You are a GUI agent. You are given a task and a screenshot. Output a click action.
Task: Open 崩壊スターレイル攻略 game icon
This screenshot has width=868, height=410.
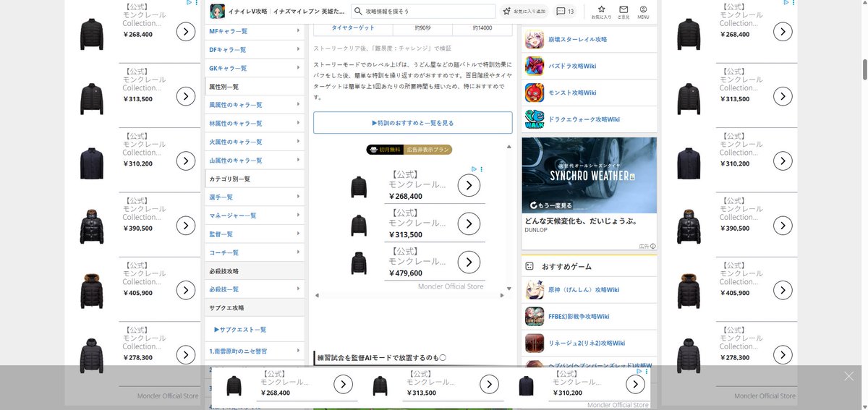pyautogui.click(x=535, y=39)
